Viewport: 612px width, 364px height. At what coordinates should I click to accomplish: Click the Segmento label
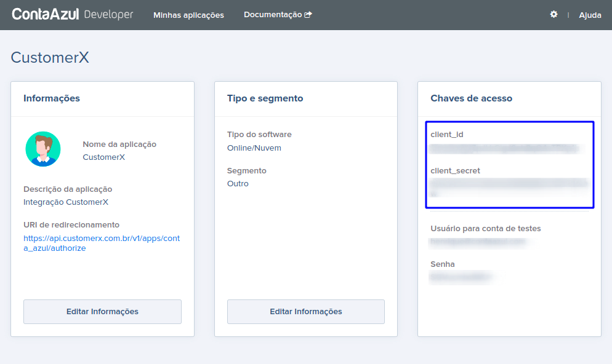coord(247,171)
